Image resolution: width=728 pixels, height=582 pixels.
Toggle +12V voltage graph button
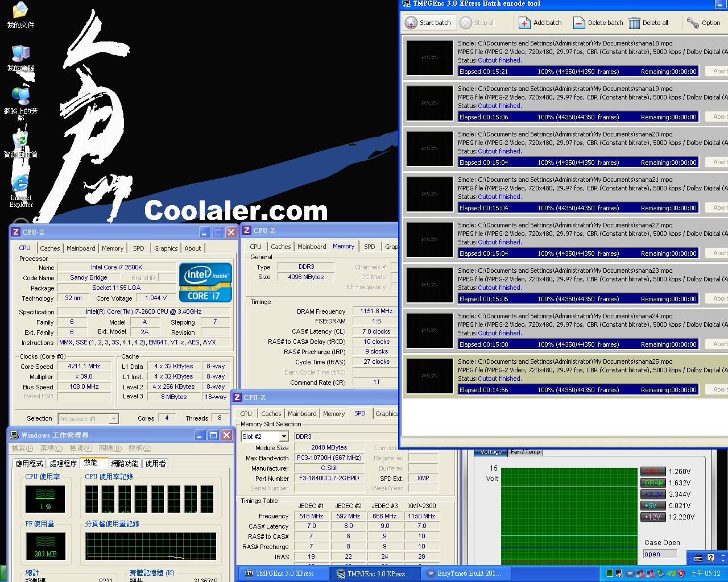pyautogui.click(x=653, y=517)
